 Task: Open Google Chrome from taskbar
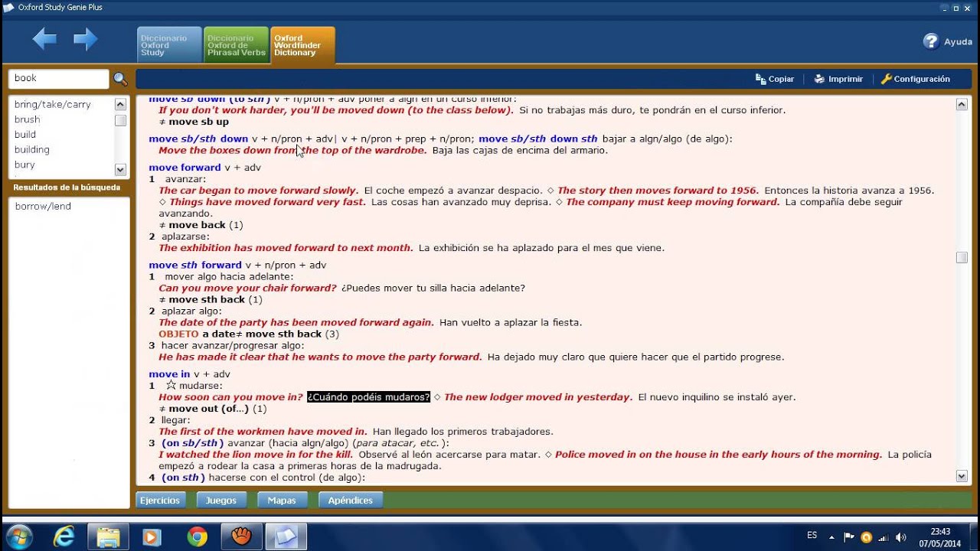coord(197,536)
